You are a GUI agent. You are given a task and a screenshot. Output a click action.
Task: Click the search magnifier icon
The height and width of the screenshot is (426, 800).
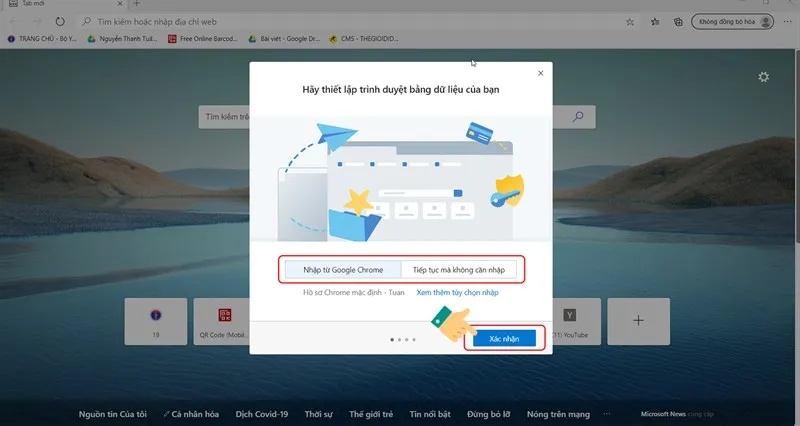point(578,117)
